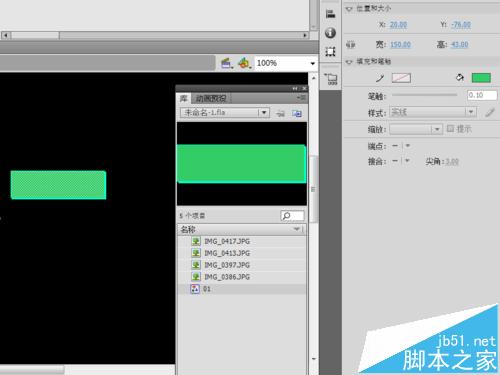
Task: Switch to the 动画预设 tab
Action: 211,98
